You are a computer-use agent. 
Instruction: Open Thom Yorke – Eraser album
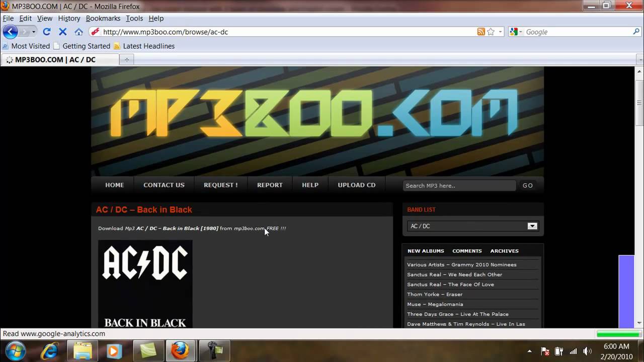[x=435, y=294]
